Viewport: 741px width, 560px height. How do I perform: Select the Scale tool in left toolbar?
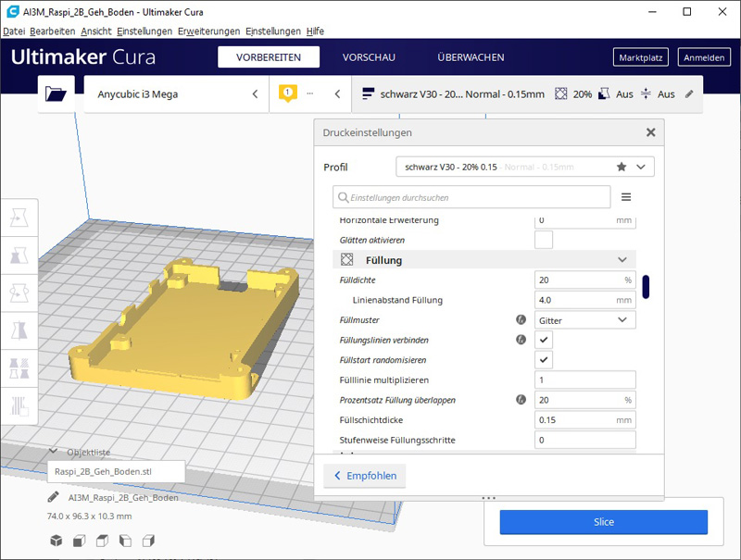coord(19,255)
